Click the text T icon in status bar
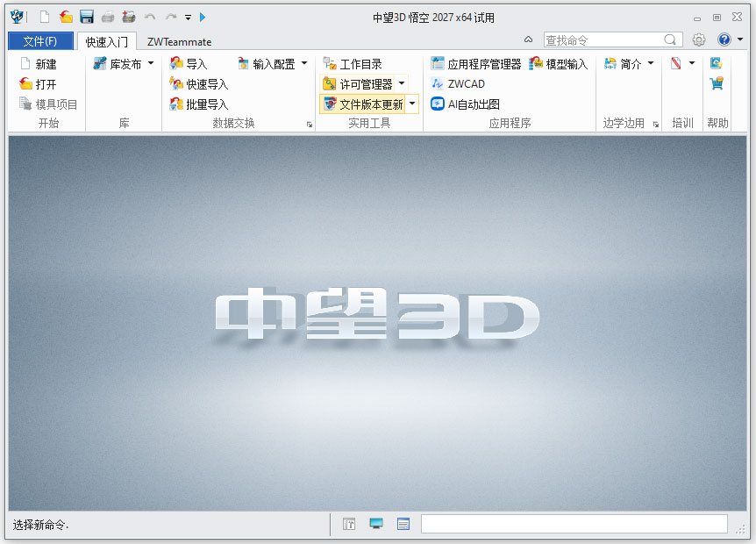Viewport: 756px width, 544px height. tap(349, 524)
